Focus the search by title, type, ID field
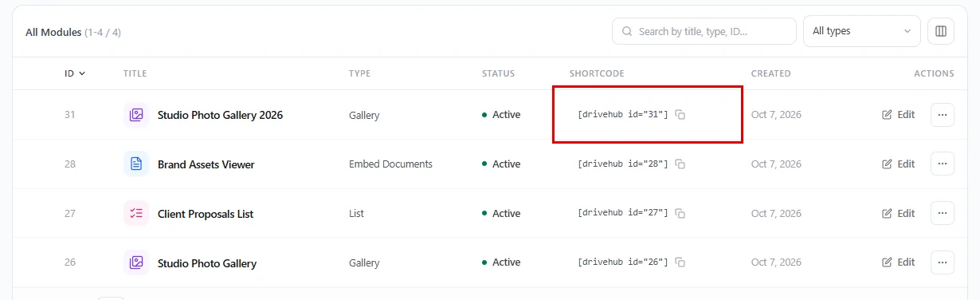The image size is (980, 300). (x=704, y=31)
